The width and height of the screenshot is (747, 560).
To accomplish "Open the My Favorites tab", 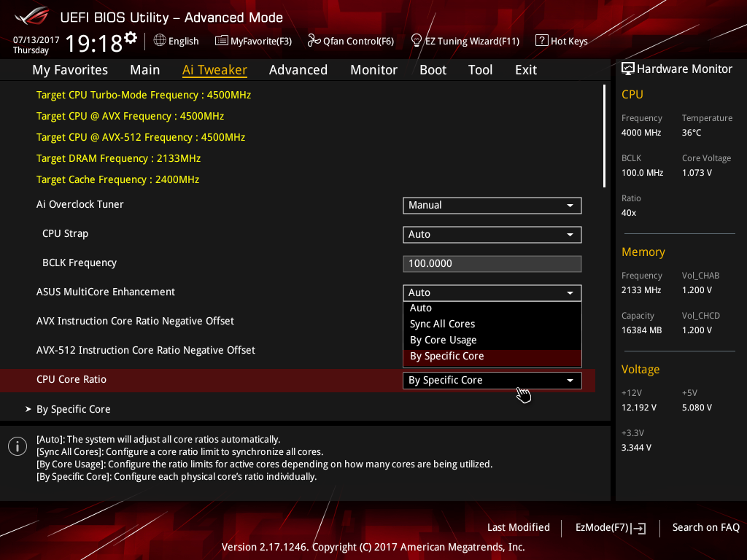I will [x=70, y=70].
